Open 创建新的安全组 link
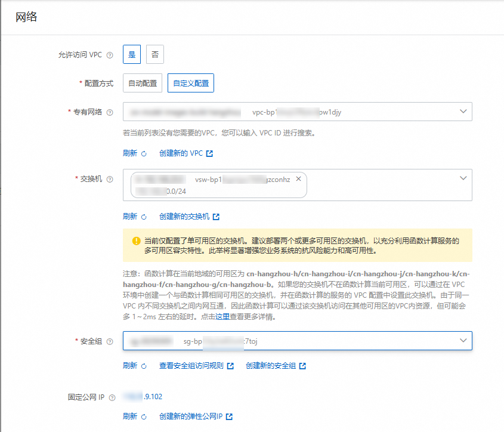504x432 pixels. coord(271,365)
